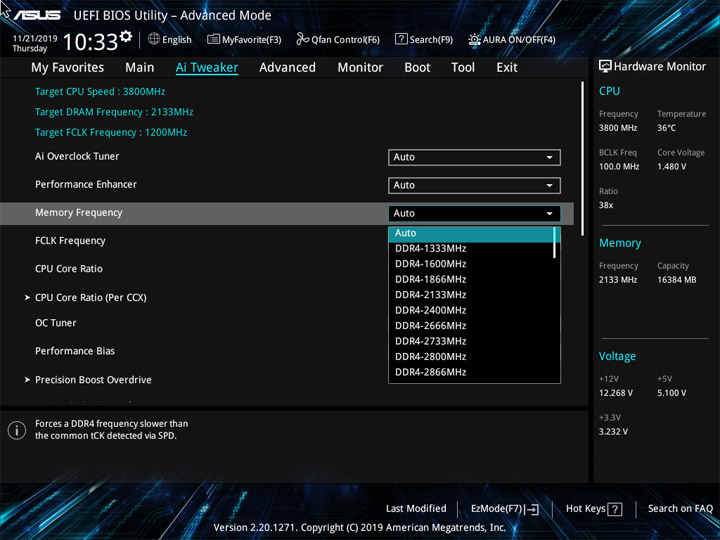Change language from English
Viewport: 720px width, 540px height.
tap(170, 39)
